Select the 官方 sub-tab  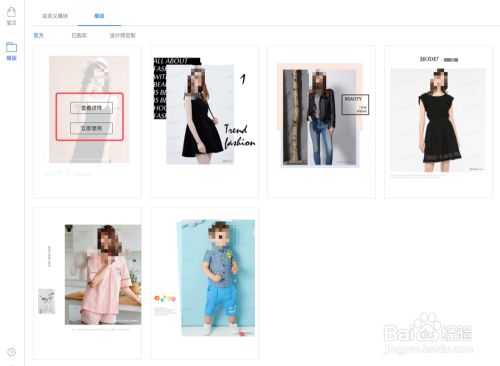coord(39,35)
